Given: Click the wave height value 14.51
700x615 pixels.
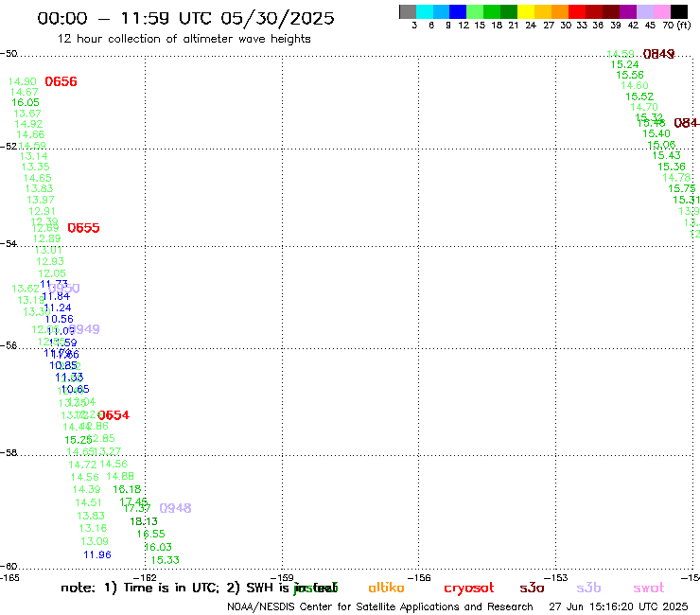Looking at the screenshot, I should pos(88,503).
